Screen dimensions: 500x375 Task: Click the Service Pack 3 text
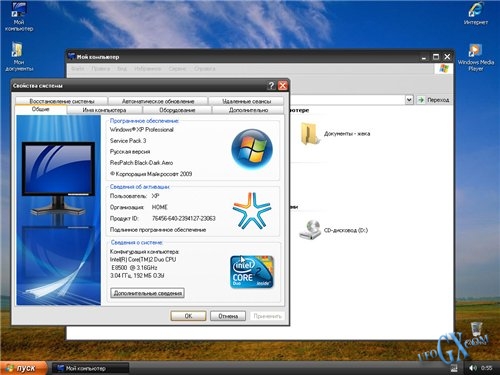(x=128, y=141)
